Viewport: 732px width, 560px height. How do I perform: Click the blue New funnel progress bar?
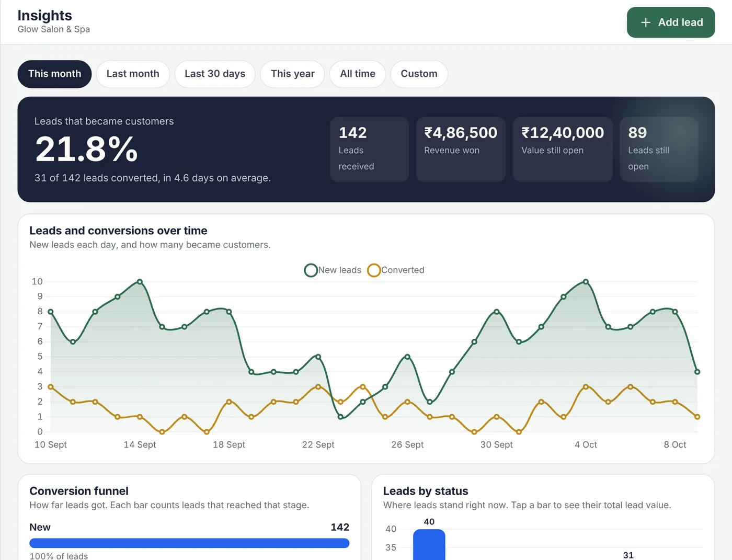(189, 543)
